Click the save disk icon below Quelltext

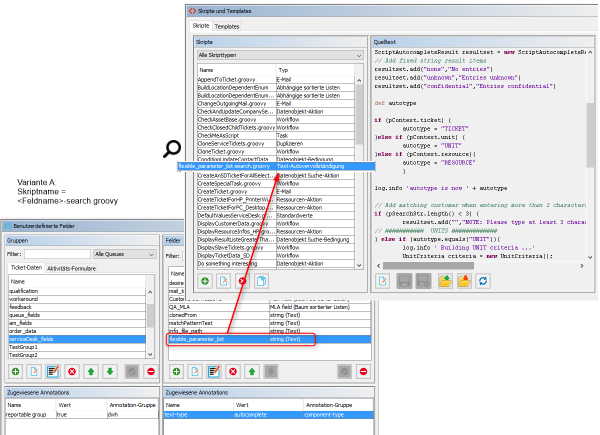(x=404, y=281)
